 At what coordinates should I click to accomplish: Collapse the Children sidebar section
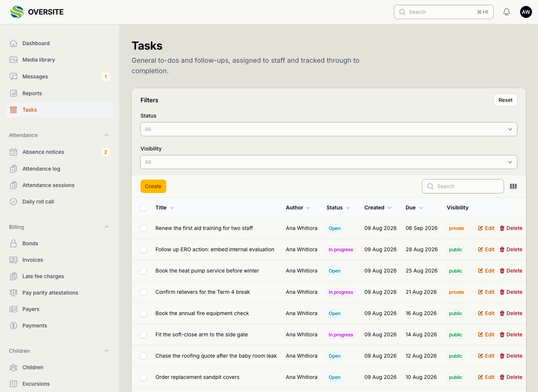pos(106,351)
